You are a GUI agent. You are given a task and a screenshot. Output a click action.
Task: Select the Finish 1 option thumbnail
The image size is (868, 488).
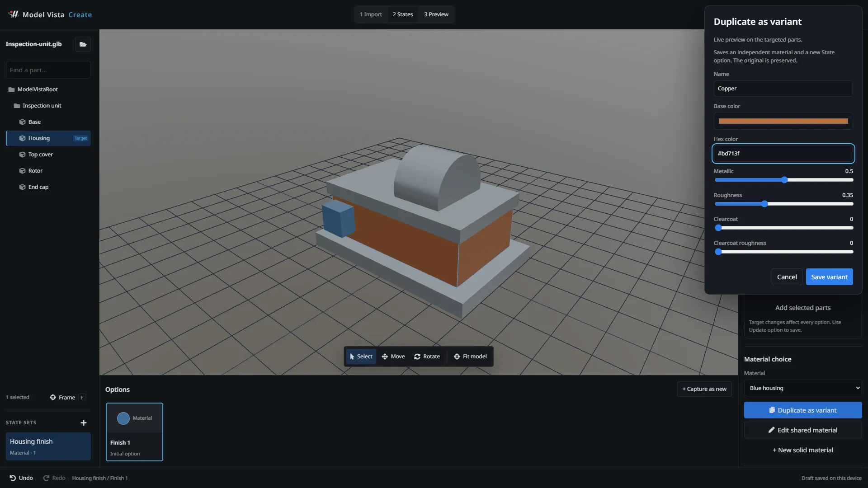[x=134, y=432]
